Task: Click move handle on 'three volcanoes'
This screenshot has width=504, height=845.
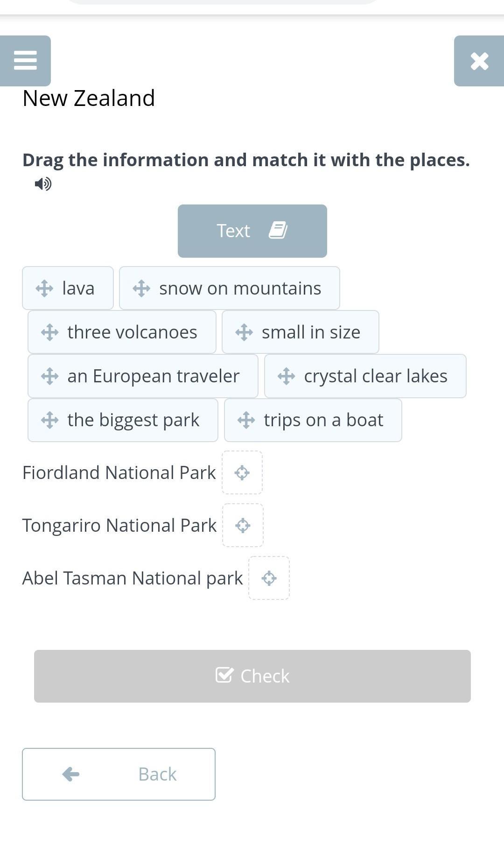Action: (x=49, y=332)
